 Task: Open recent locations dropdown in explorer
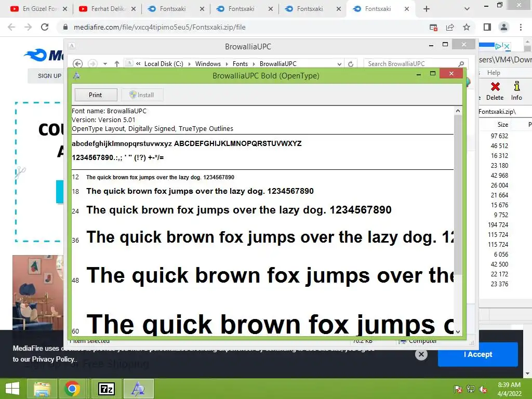point(105,64)
